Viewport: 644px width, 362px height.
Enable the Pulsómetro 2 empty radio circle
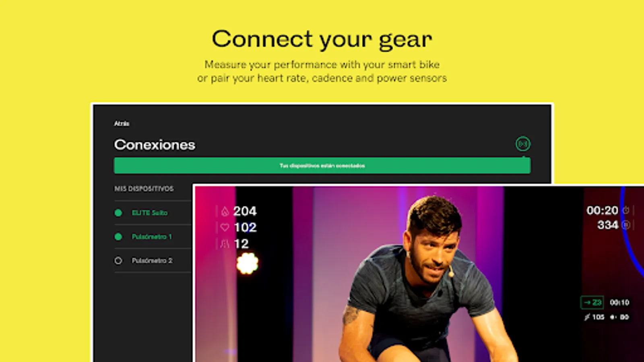point(118,261)
